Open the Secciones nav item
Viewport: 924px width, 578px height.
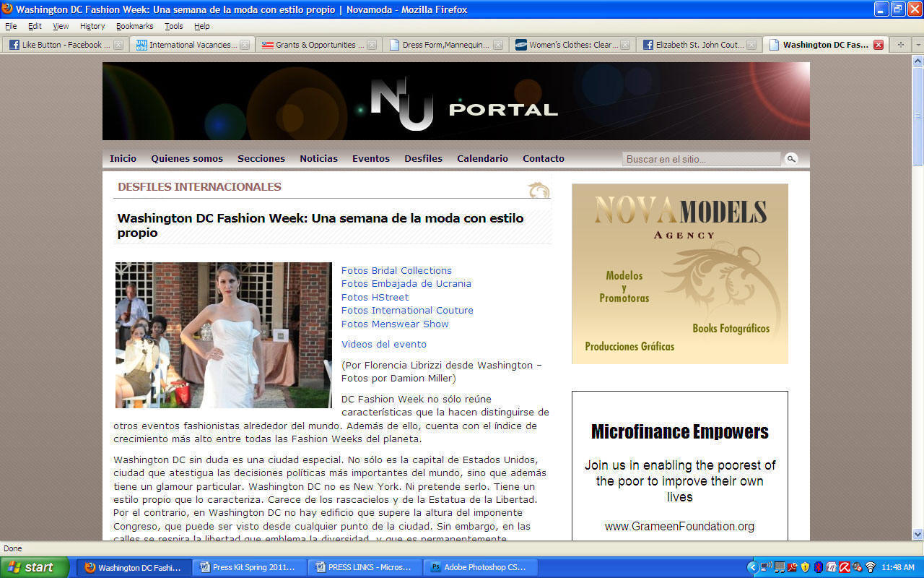point(261,158)
